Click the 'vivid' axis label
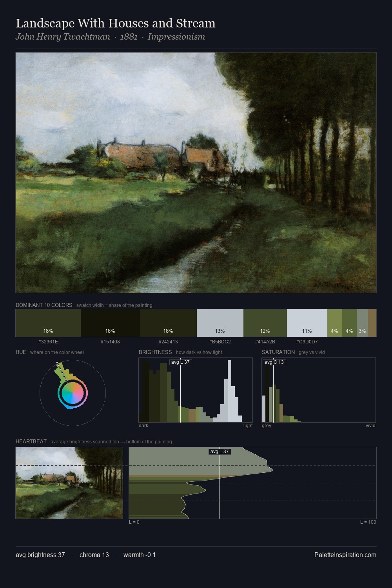392x588 pixels. pos(370,426)
